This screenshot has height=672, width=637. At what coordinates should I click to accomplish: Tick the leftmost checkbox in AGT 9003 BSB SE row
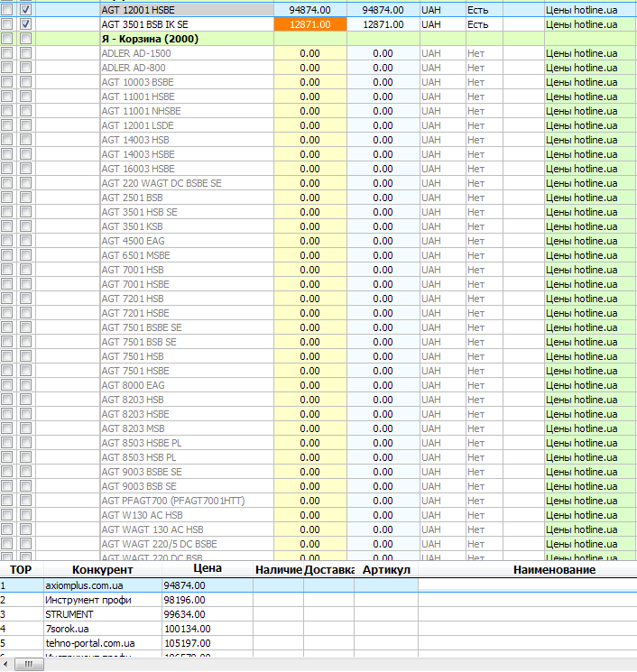click(7, 486)
